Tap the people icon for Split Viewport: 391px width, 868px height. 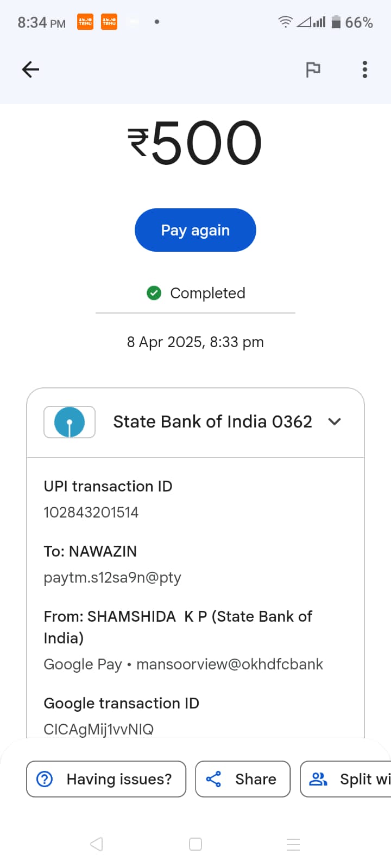[318, 779]
